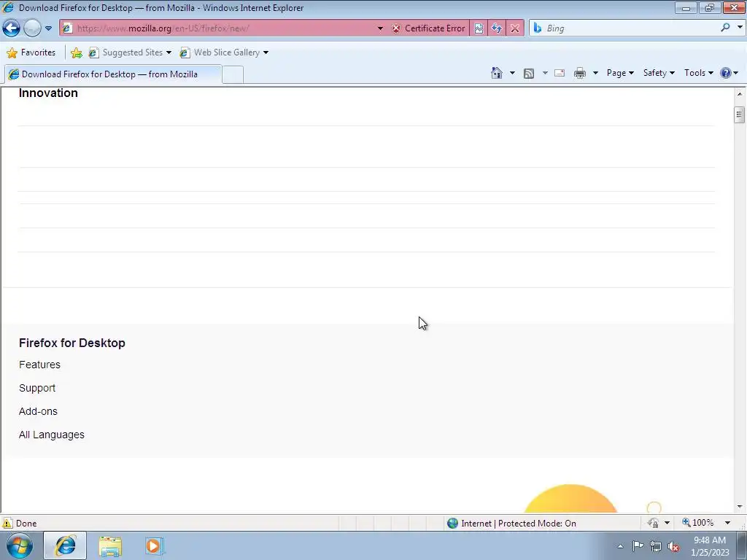The image size is (747, 560).
Task: Toggle the Compatibility View icon
Action: (479, 28)
